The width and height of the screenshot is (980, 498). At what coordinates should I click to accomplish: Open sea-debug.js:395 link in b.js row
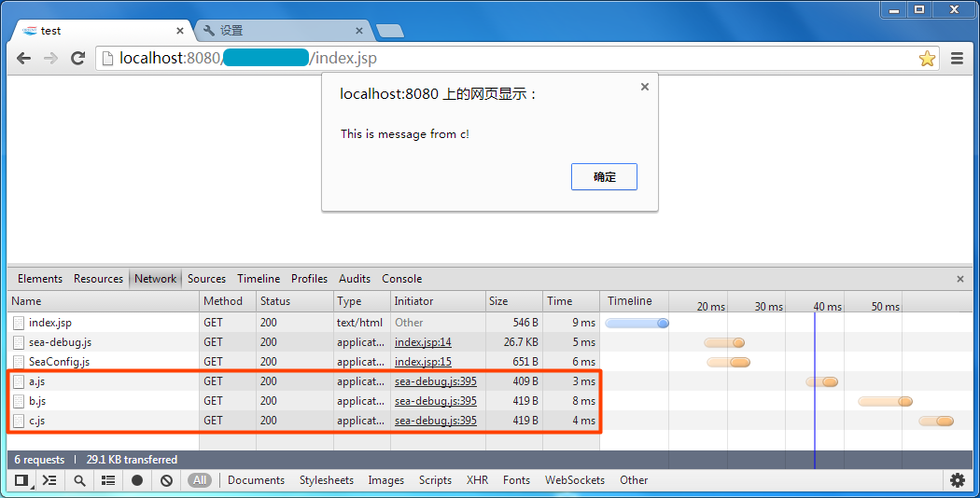click(x=436, y=401)
